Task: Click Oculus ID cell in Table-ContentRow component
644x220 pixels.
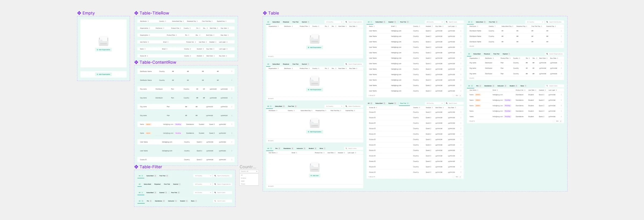Action: [x=143, y=160]
